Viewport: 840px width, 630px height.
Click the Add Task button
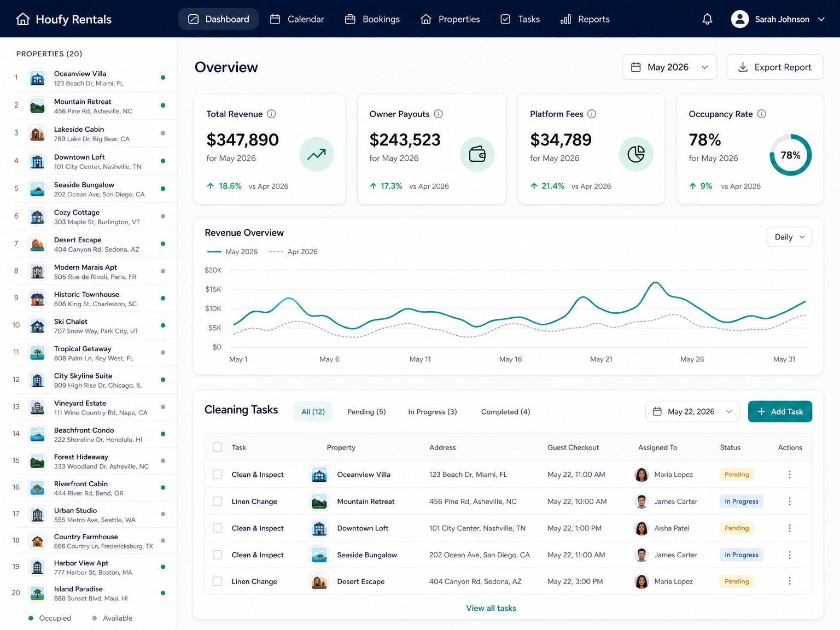coord(780,412)
